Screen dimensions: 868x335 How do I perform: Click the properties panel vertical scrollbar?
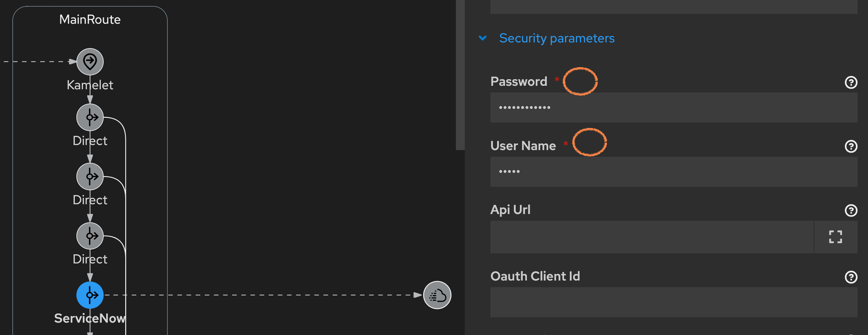click(x=460, y=74)
